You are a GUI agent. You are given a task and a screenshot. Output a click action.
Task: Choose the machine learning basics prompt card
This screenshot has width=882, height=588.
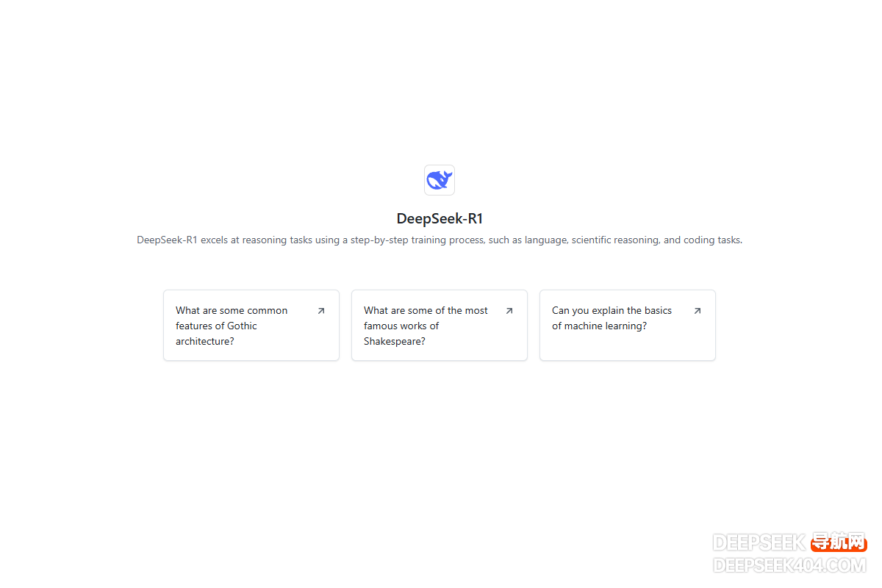pos(628,325)
